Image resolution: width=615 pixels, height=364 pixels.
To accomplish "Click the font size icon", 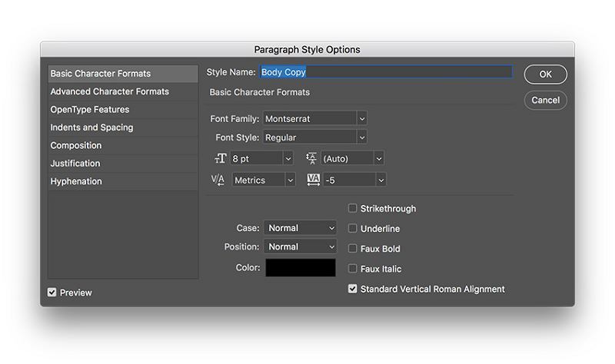I will coord(220,158).
